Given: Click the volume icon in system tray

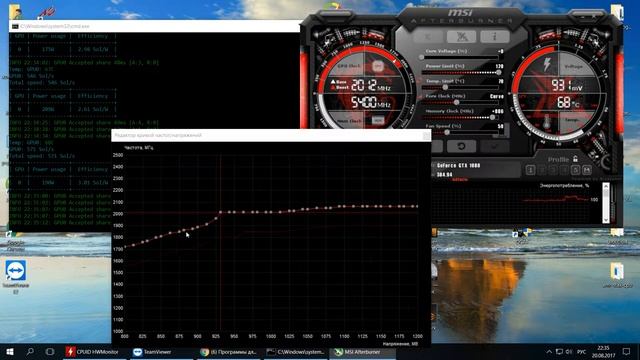Looking at the screenshot, I should click(569, 352).
